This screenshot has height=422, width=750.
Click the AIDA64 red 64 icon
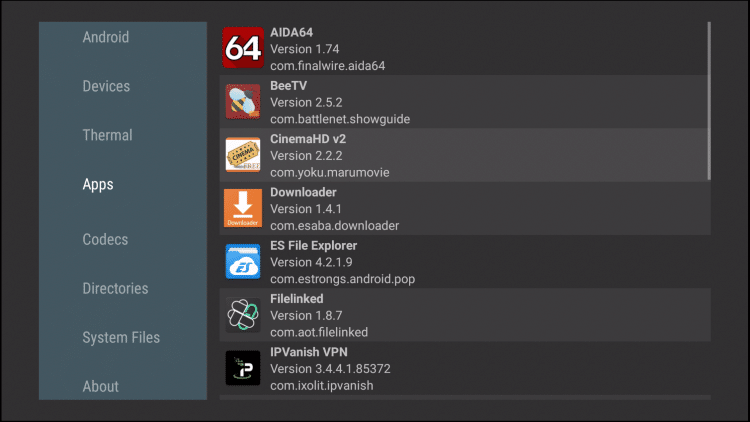point(243,48)
